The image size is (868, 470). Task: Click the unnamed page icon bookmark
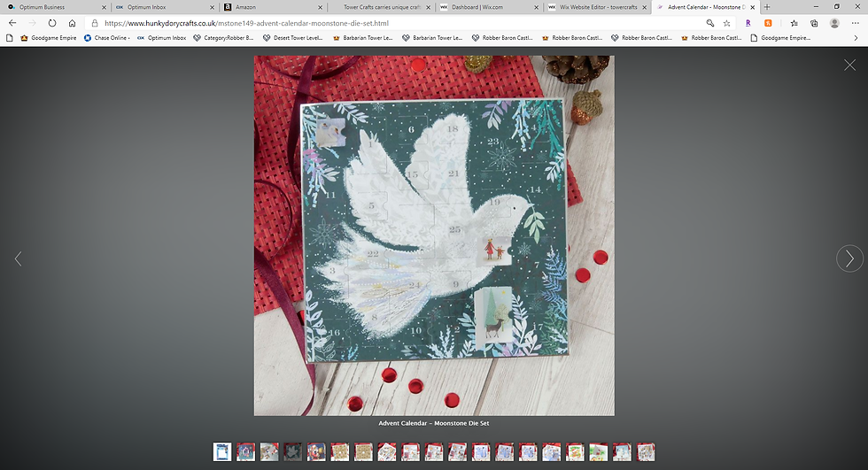(x=9, y=38)
